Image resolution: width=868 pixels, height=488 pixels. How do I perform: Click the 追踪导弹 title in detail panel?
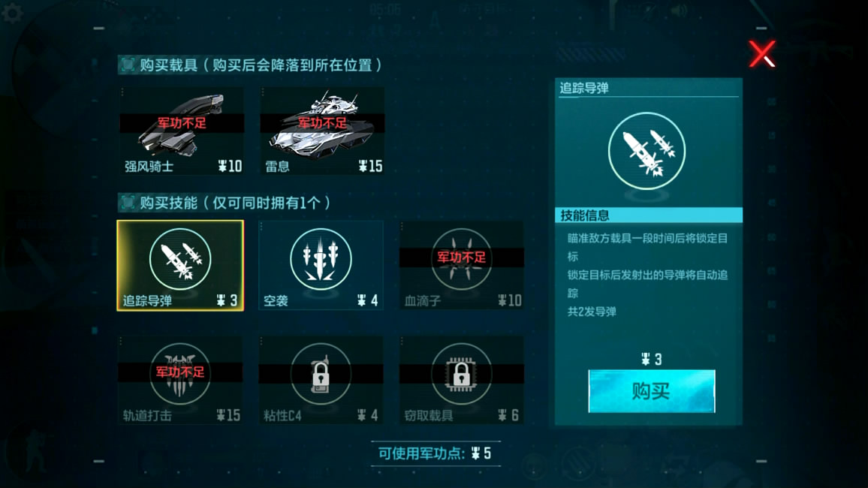(x=584, y=88)
